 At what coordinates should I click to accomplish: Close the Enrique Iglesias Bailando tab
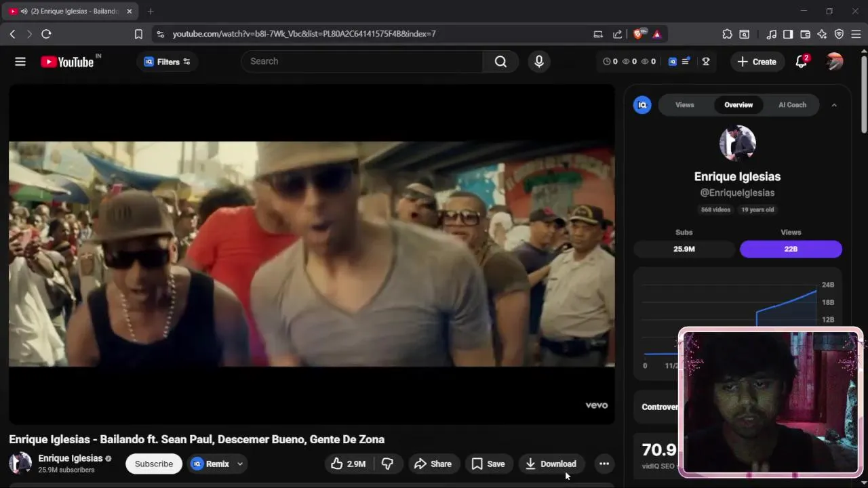[x=130, y=12]
